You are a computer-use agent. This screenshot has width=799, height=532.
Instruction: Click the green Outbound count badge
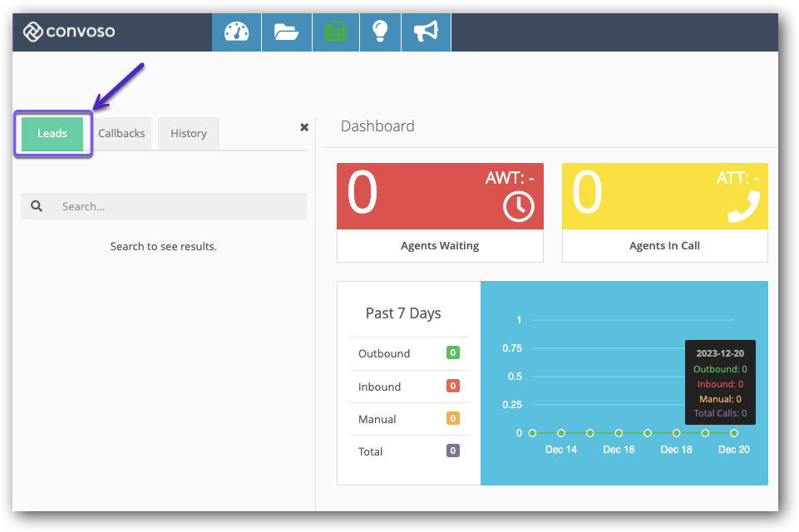point(453,353)
